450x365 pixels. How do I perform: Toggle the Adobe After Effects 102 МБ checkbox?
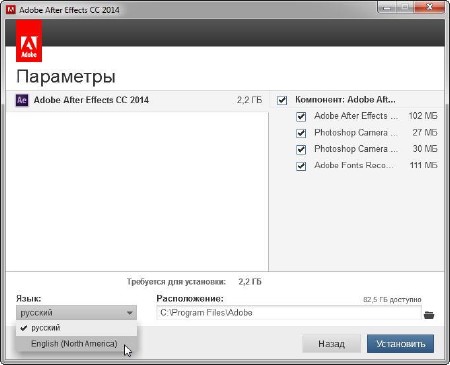coord(301,116)
